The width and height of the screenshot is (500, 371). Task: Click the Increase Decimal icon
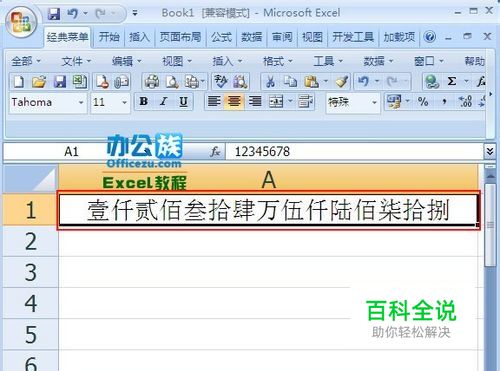click(465, 102)
